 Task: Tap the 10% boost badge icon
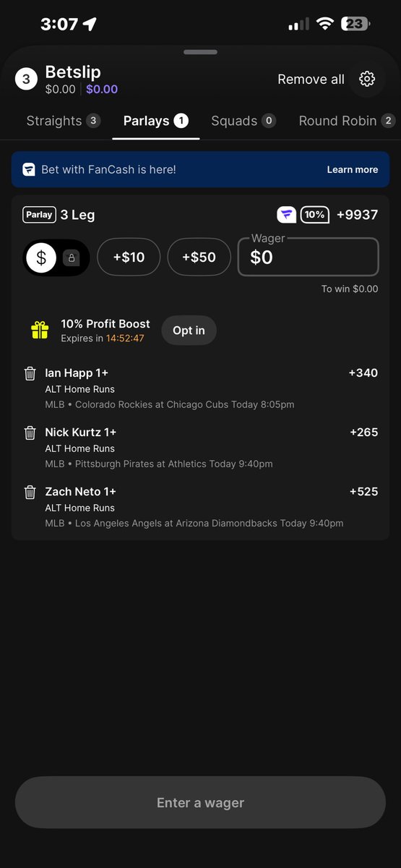point(315,215)
